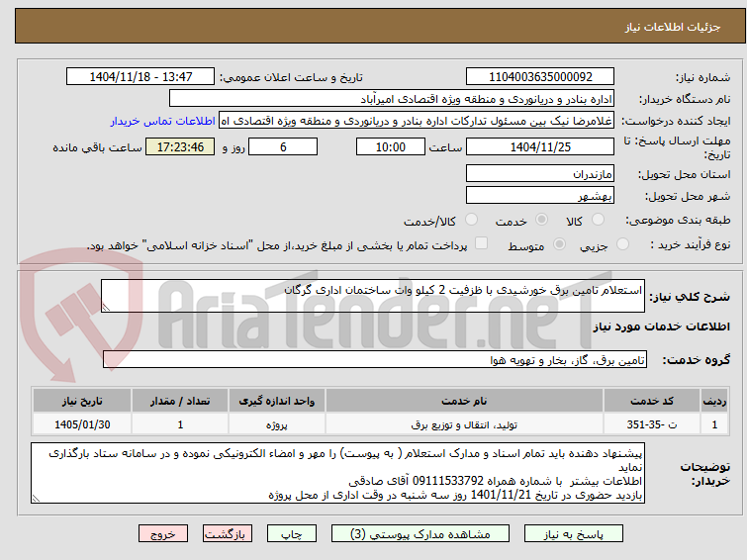Viewport: 747px width, 560px height.
Task: Click the شماره نیاز field 1104003635000092
Action: (540, 77)
